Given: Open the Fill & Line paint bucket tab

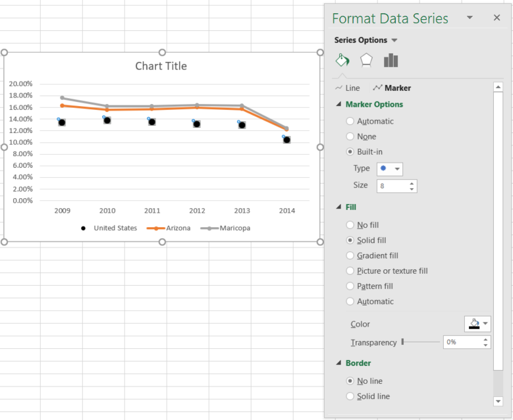Looking at the screenshot, I should 342,60.
